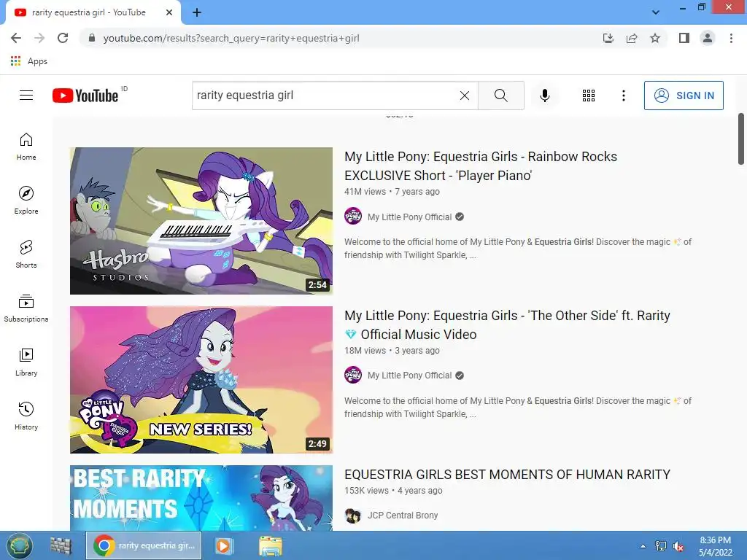Open the Apps bookmarks shortcut
The width and height of the screenshot is (747, 560).
click(x=28, y=61)
